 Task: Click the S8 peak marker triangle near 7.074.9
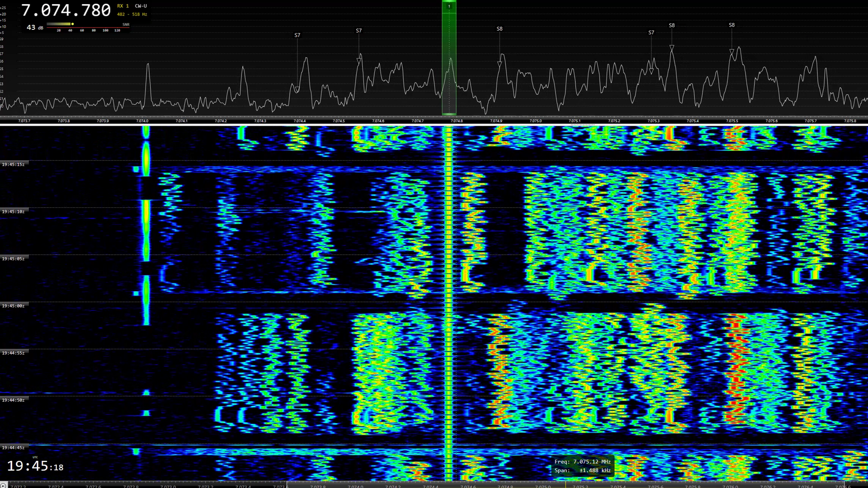point(500,64)
